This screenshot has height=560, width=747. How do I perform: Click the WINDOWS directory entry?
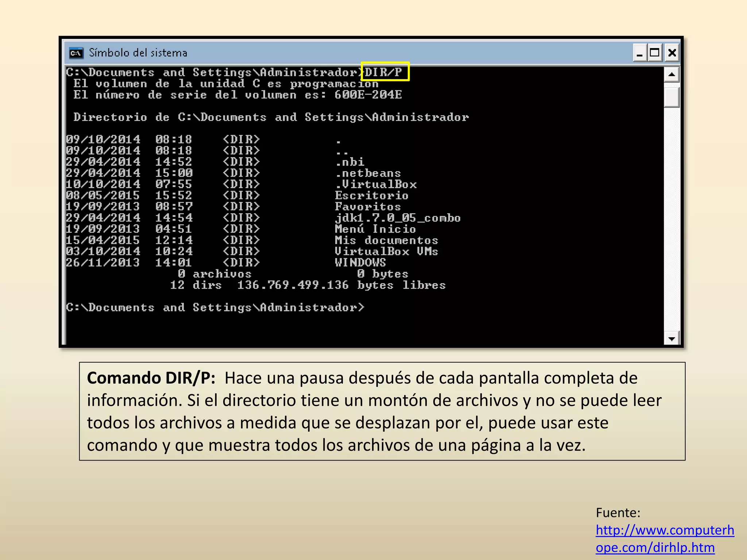click(x=360, y=263)
